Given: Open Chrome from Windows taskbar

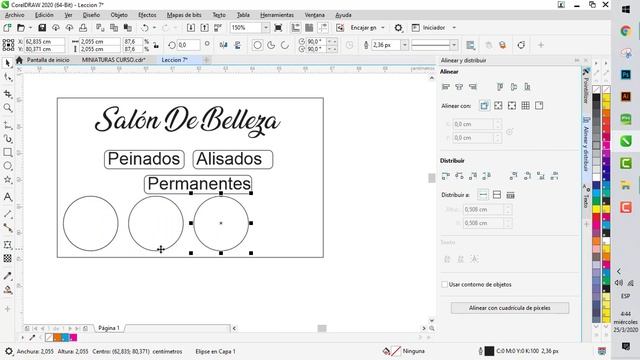Looking at the screenshot, I should pyautogui.click(x=626, y=31).
